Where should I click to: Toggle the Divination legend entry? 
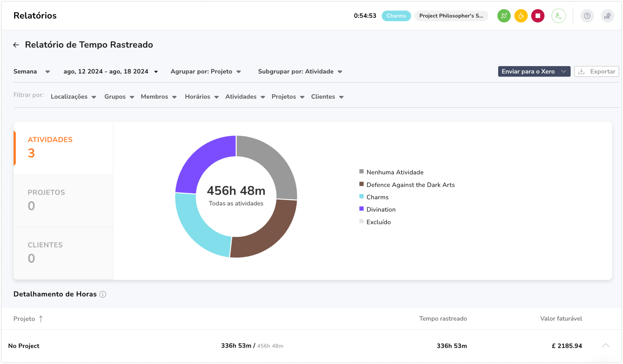(x=381, y=209)
